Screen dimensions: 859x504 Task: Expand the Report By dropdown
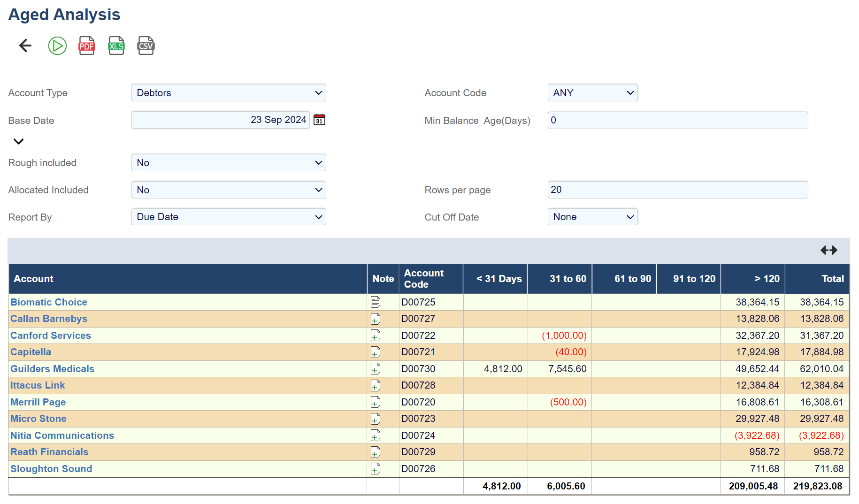click(229, 217)
